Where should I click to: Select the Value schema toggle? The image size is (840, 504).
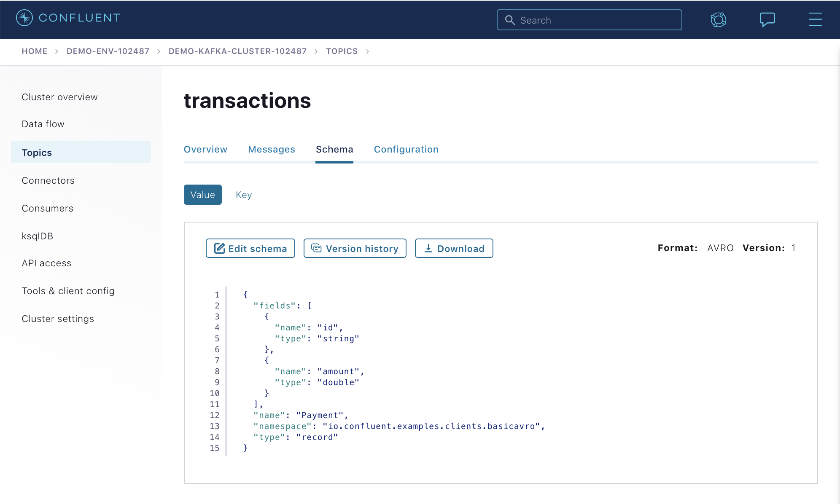[x=202, y=195]
